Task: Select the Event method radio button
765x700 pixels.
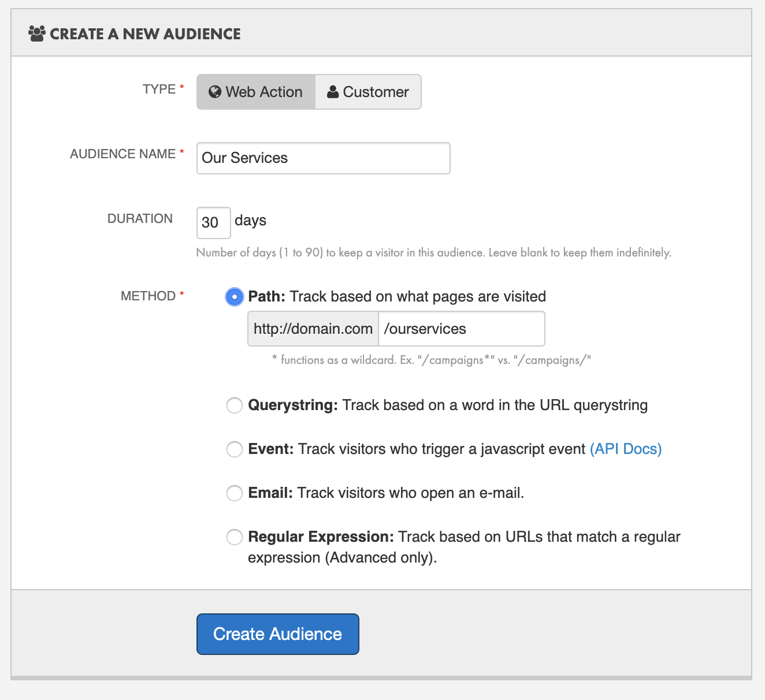Action: coord(234,449)
